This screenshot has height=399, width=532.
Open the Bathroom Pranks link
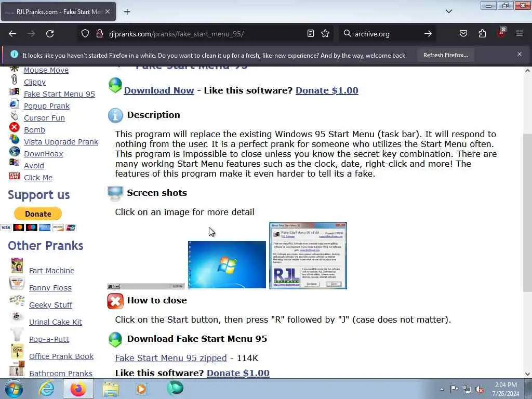click(x=60, y=374)
